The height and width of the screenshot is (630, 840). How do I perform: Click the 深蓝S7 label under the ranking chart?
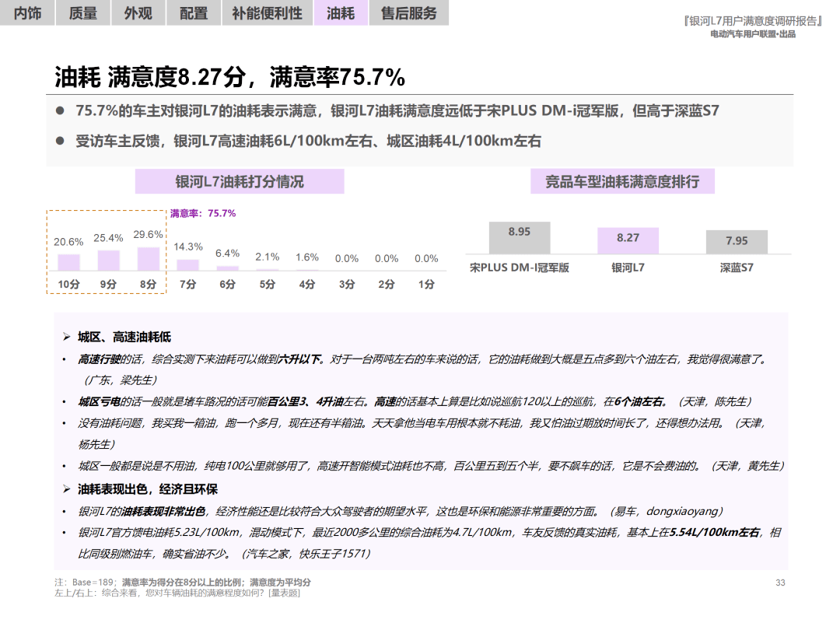click(737, 268)
